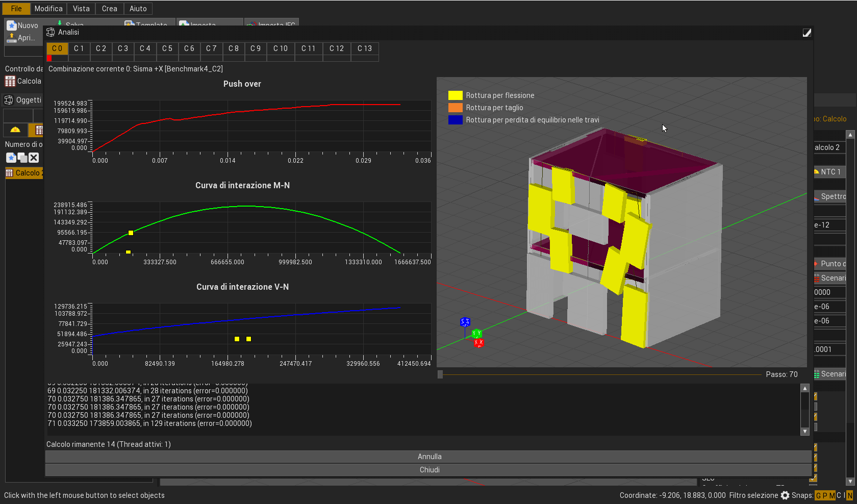Switch to the C 5 combination tab
The width and height of the screenshot is (857, 504).
click(167, 48)
